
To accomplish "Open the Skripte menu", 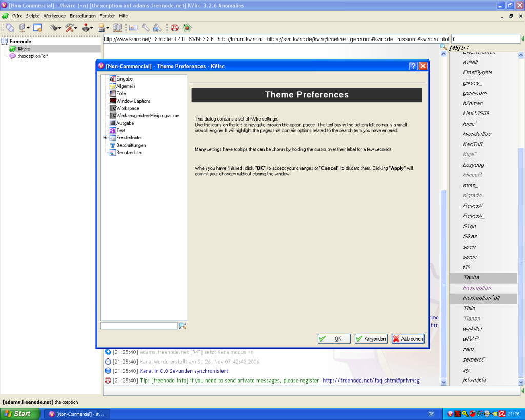I will tap(33, 16).
